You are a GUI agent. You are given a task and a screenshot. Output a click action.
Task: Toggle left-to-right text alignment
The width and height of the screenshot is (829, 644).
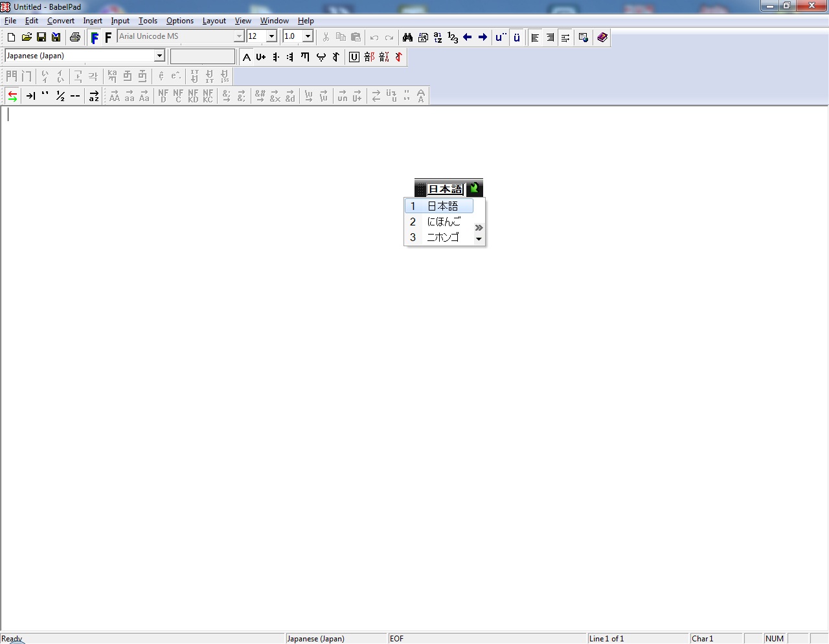click(535, 38)
